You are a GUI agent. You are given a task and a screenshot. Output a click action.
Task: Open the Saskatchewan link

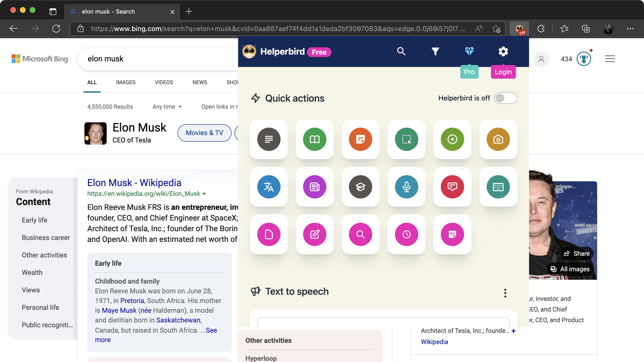click(178, 320)
